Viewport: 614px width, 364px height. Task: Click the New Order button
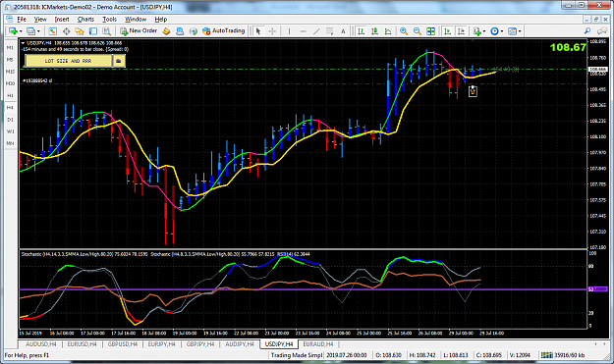tap(139, 30)
